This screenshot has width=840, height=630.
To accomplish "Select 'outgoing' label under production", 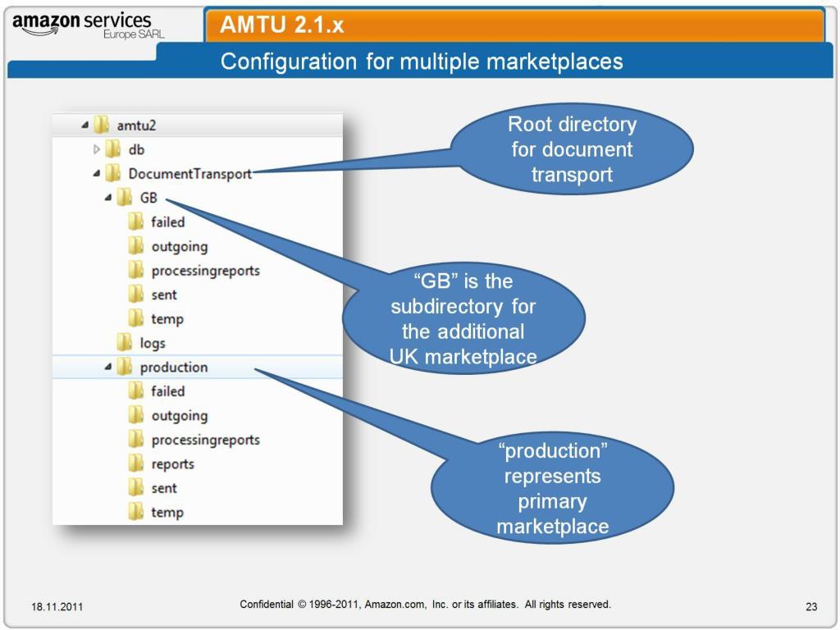I will [x=180, y=416].
